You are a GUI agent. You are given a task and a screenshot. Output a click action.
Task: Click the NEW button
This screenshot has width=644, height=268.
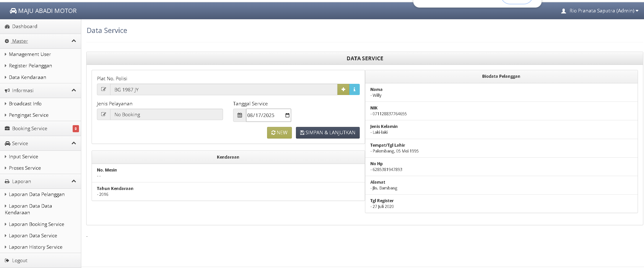[279, 133]
